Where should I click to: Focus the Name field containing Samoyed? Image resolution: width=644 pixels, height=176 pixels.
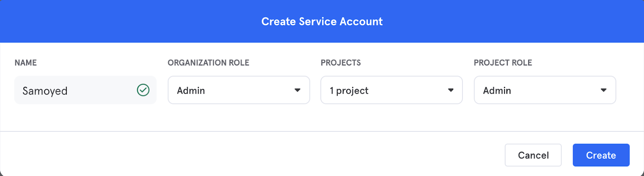coord(85,90)
